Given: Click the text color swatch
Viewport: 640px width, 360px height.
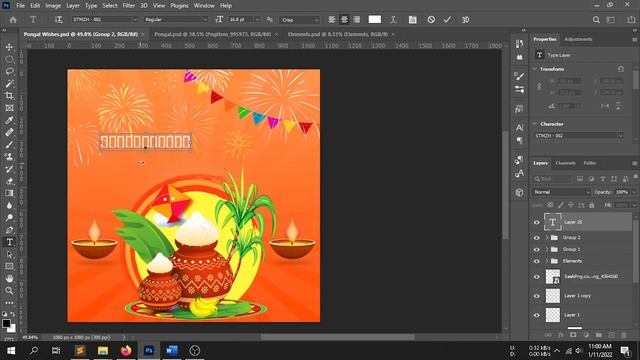Looking at the screenshot, I should (374, 20).
